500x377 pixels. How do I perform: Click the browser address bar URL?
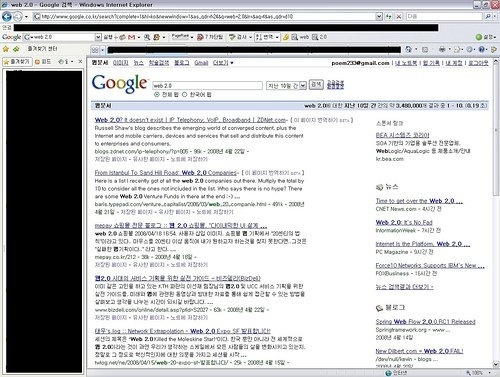(204, 16)
